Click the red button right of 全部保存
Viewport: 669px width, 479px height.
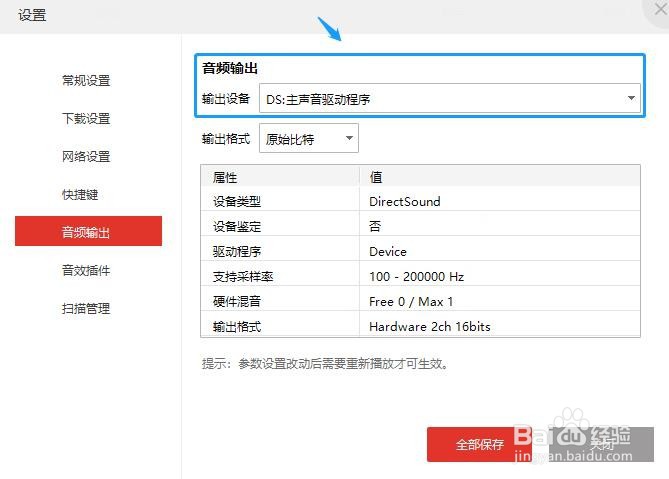[x=600, y=444]
